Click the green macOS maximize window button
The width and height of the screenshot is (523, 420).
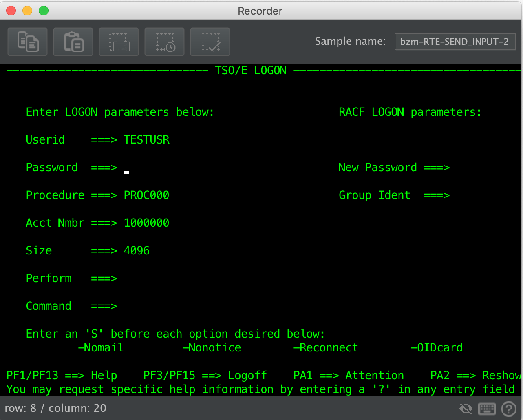click(44, 11)
